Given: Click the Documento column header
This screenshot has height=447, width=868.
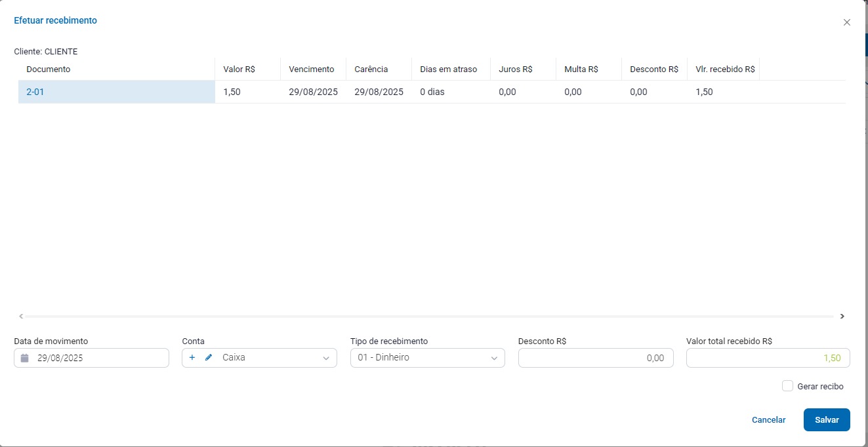Looking at the screenshot, I should (x=49, y=69).
